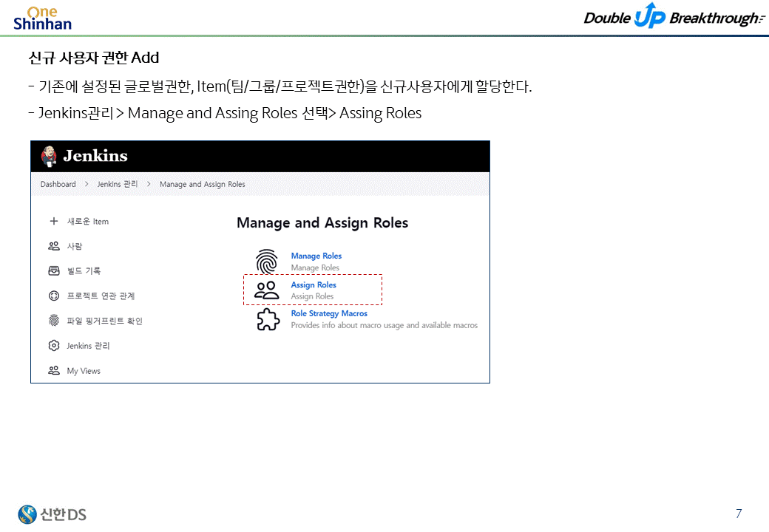Click the people icon beside 사람
This screenshot has height=532, width=769.
point(54,246)
